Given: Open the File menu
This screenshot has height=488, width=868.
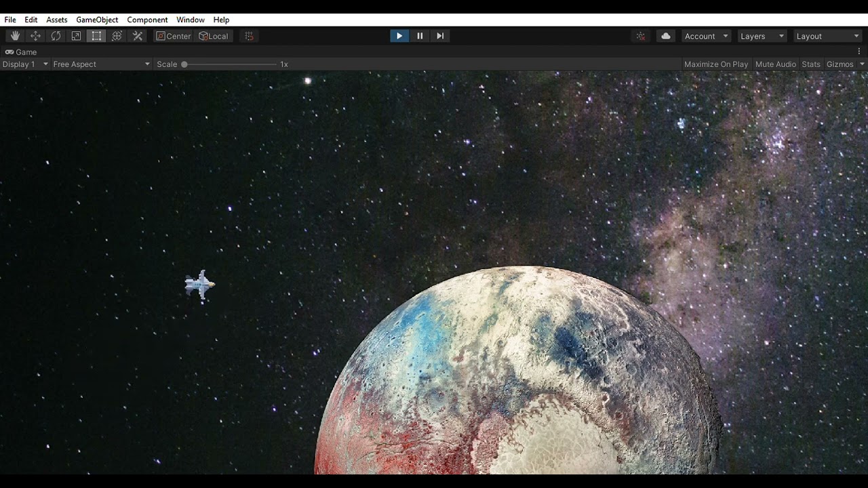Looking at the screenshot, I should click(10, 20).
